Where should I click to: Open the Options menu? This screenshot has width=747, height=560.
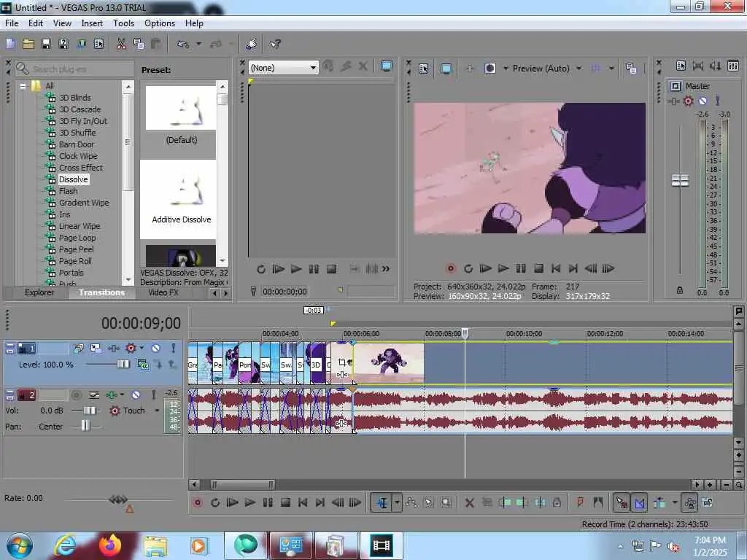(160, 23)
